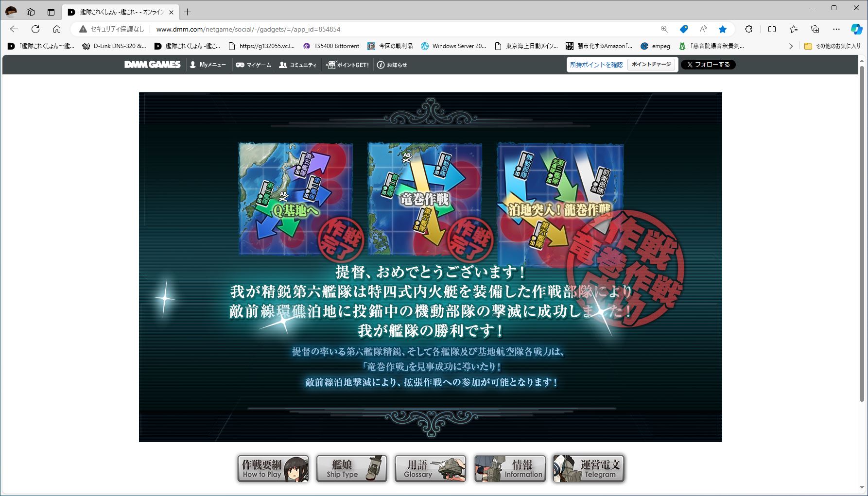The width and height of the screenshot is (868, 496).
Task: Open bookmark 闇市化するAmazon
Action: (x=599, y=46)
